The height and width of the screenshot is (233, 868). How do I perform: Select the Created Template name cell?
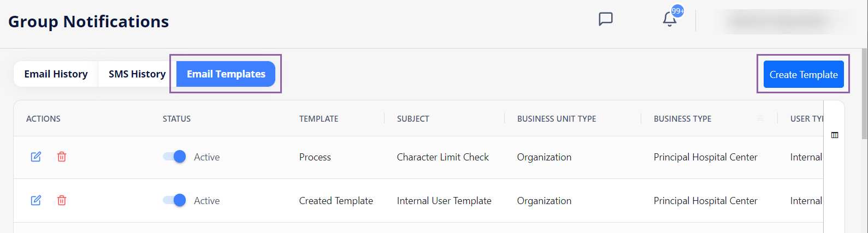tap(336, 201)
